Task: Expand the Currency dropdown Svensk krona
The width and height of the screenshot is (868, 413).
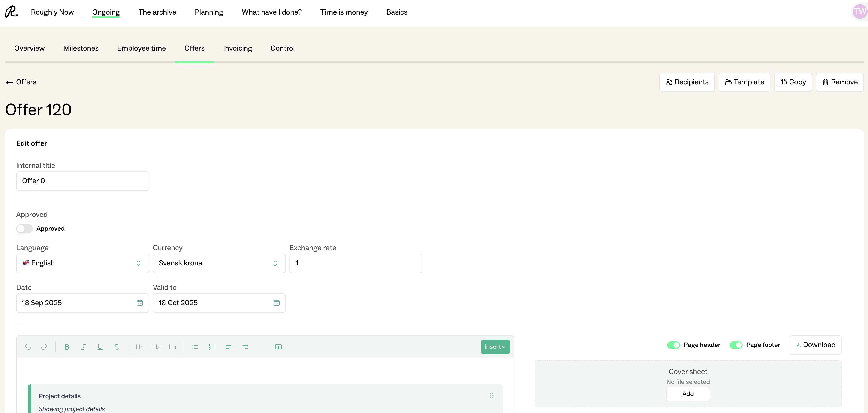Action: [219, 263]
